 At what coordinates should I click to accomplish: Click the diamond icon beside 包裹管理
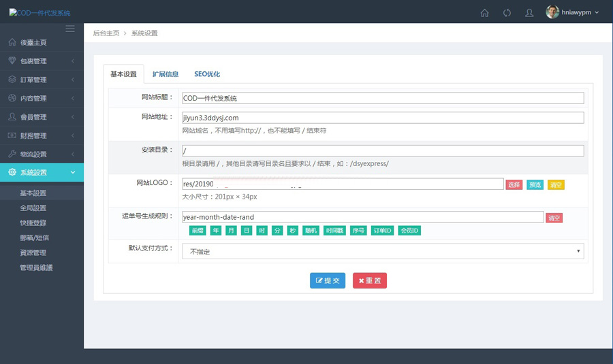12,61
